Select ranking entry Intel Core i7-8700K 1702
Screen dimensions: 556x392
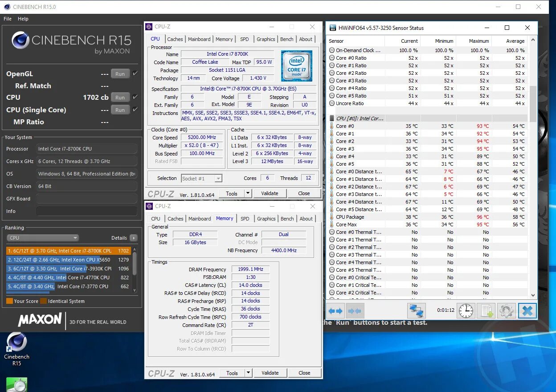(69, 251)
